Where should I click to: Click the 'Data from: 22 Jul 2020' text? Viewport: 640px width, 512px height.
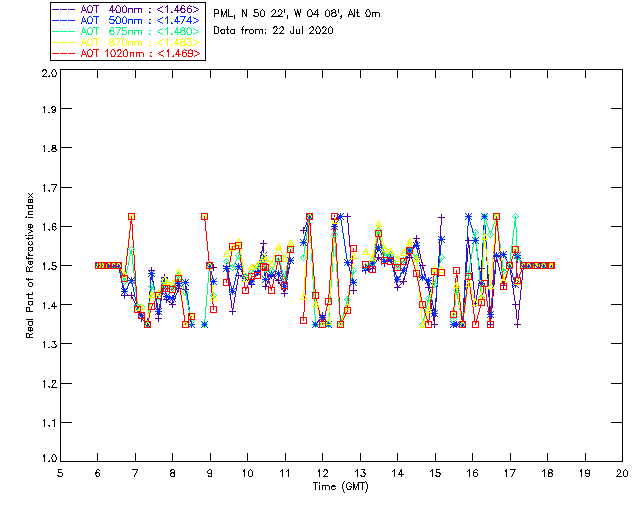(x=273, y=31)
